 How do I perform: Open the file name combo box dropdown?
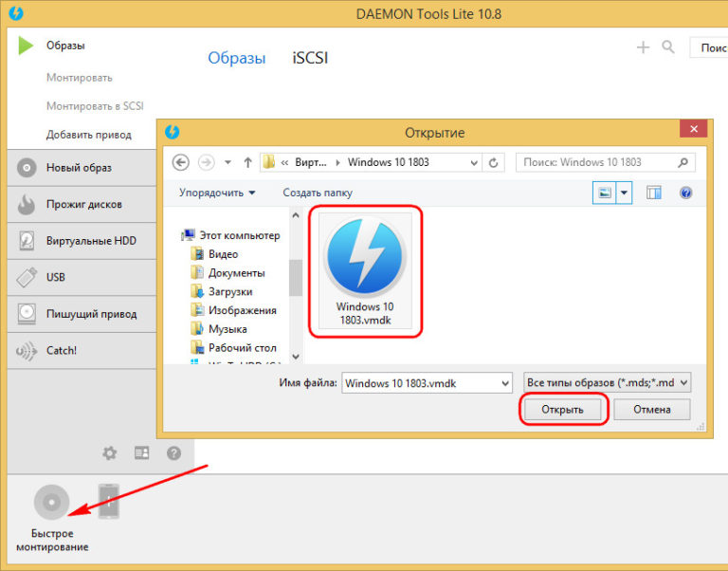click(x=502, y=383)
